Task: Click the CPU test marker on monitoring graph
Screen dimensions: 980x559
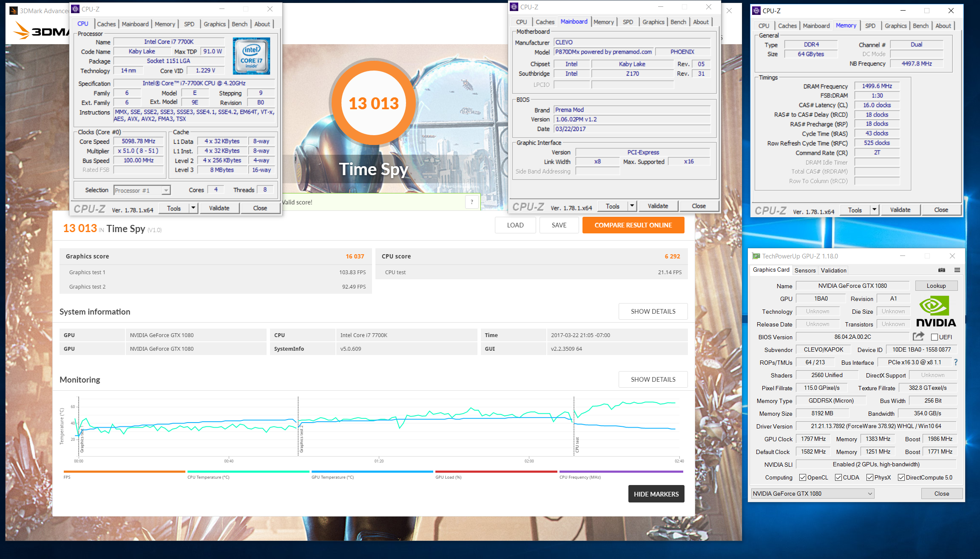Action: (577, 445)
